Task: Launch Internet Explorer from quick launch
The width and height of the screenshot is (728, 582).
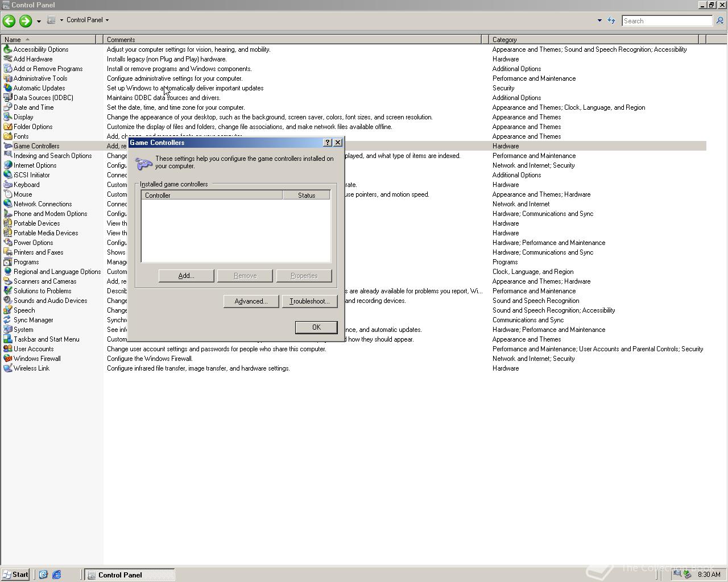Action: click(57, 575)
